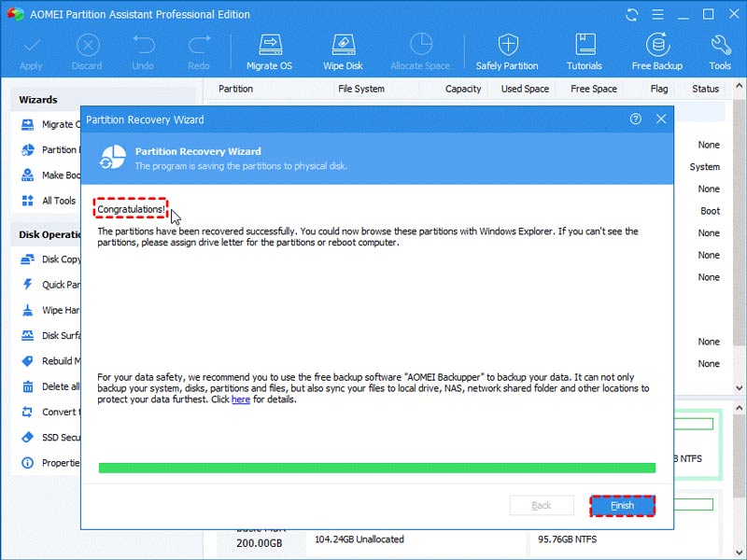Click the Migrate OS sidebar icon
Viewport: 747px width, 560px height.
click(x=28, y=125)
